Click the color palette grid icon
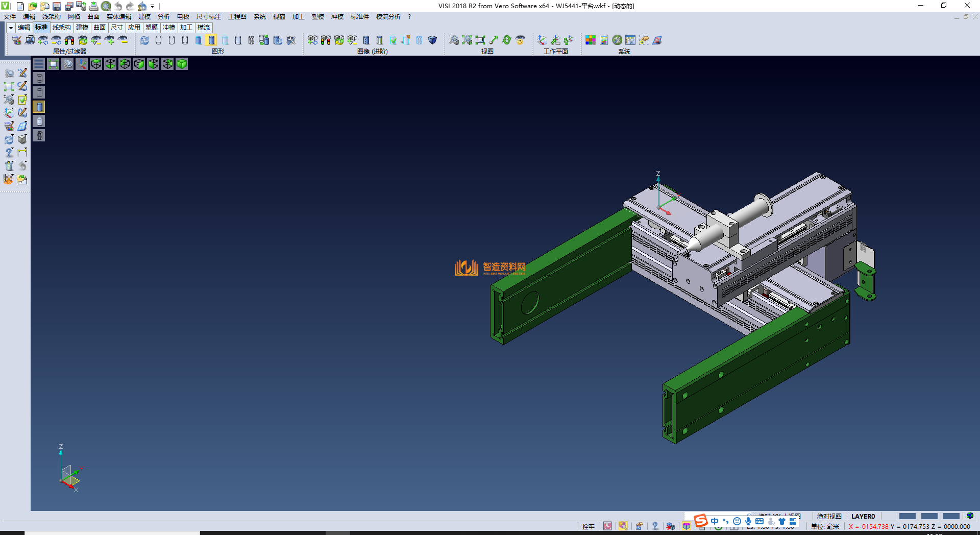Screen dimensions: 980x535 591,40
